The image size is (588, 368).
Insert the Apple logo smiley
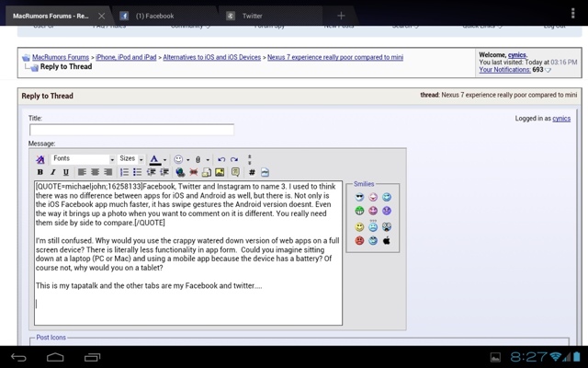(x=387, y=240)
